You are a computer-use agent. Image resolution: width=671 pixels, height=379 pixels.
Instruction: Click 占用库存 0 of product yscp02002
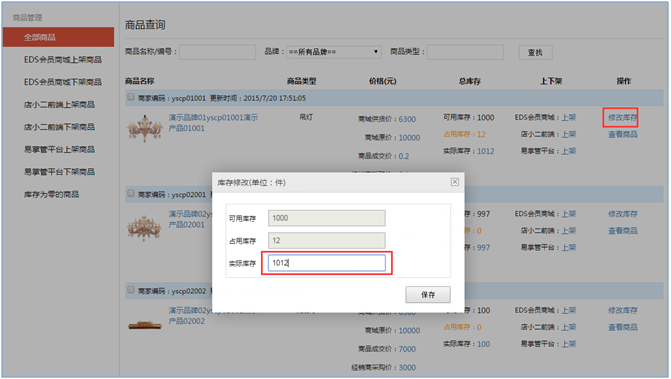pyautogui.click(x=462, y=327)
